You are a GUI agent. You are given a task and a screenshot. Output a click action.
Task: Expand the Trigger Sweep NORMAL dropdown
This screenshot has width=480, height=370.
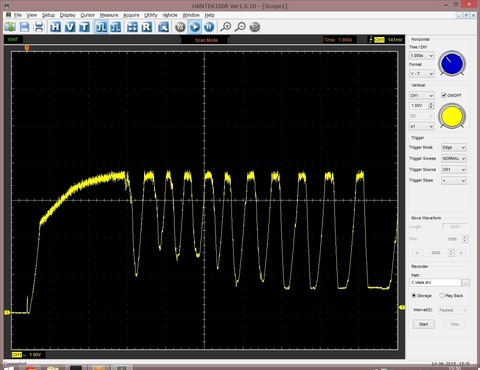(454, 158)
